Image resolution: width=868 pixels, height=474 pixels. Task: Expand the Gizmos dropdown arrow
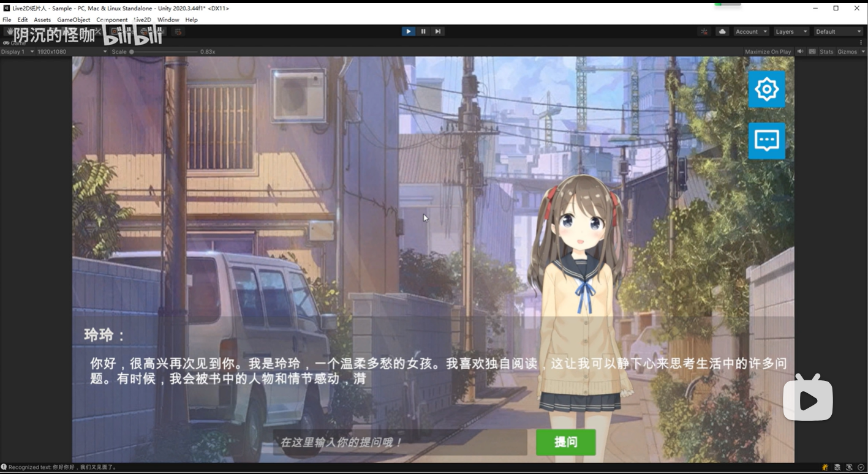pyautogui.click(x=863, y=51)
